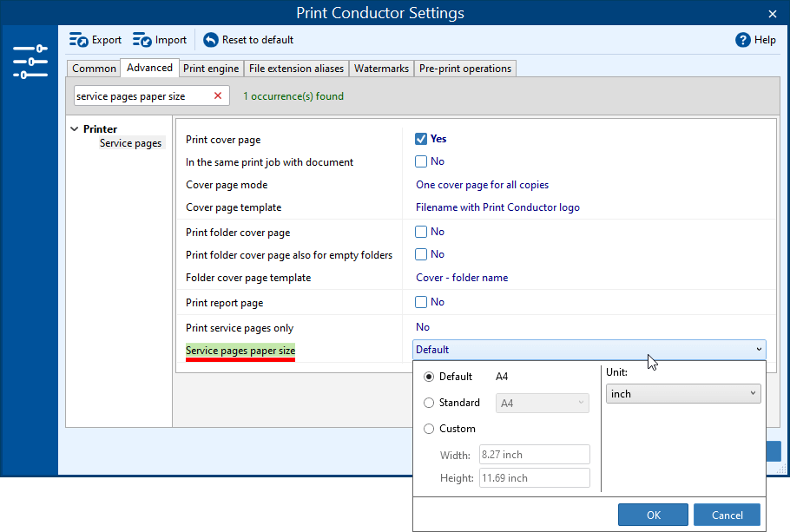Open the Print engine tab

click(x=211, y=69)
